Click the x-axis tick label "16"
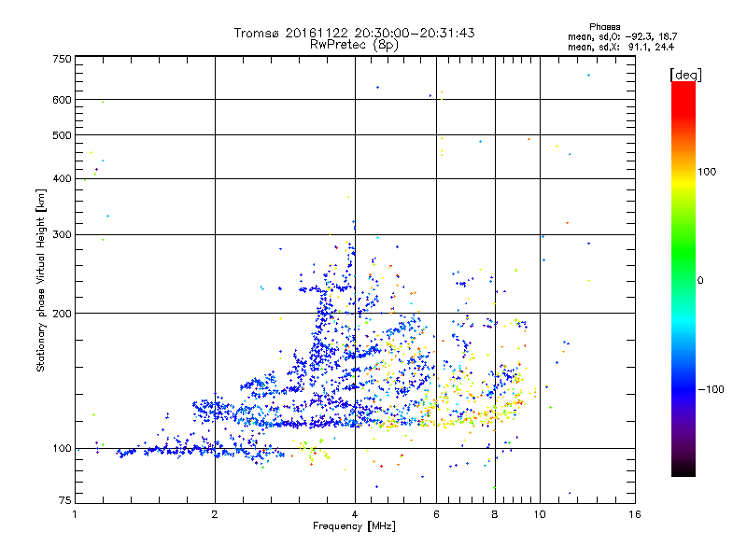Screen dimensions: 747x560 pos(635,514)
